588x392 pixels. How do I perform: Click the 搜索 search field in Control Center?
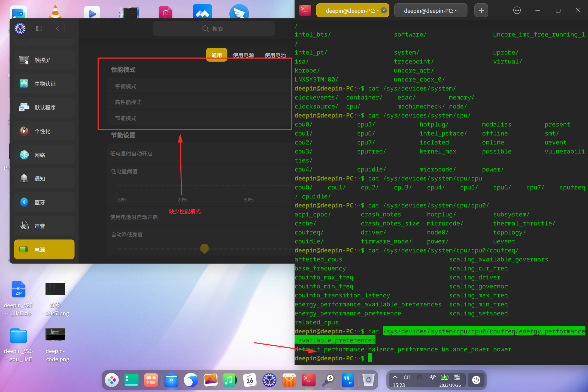[213, 28]
